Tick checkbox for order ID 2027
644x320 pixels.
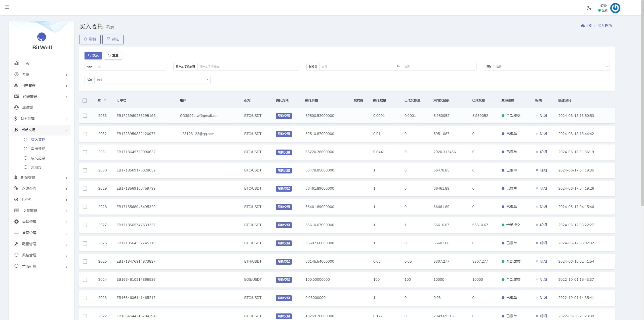tap(85, 225)
